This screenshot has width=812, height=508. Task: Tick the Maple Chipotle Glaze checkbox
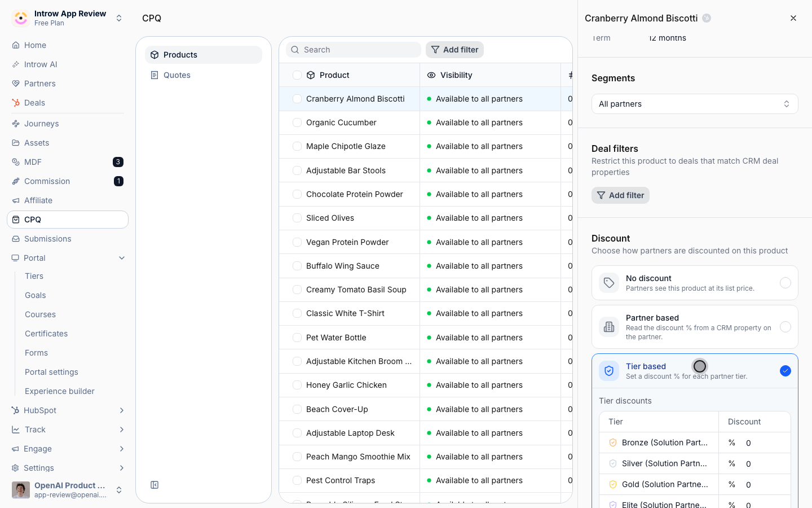tap(297, 146)
